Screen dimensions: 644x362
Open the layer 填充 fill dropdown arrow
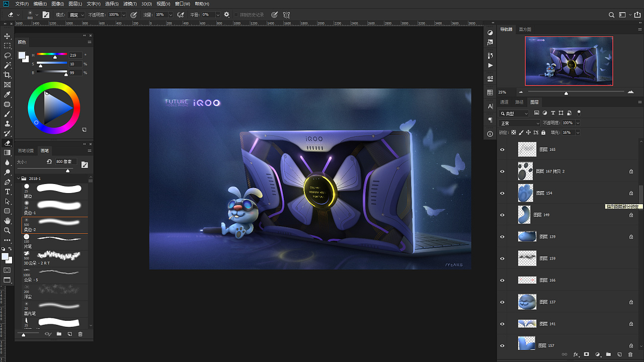coord(577,132)
